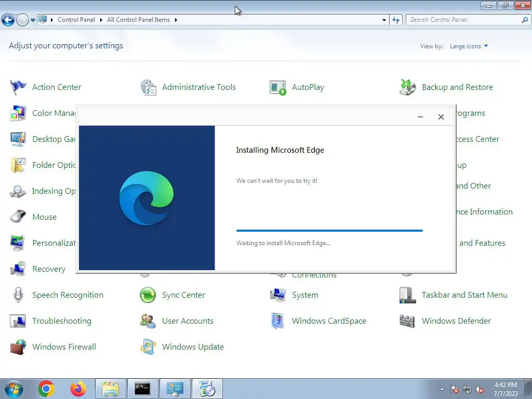Viewport: 532px width, 399px height.
Task: Open the Administrative Tools gear icon
Action: pos(148,87)
